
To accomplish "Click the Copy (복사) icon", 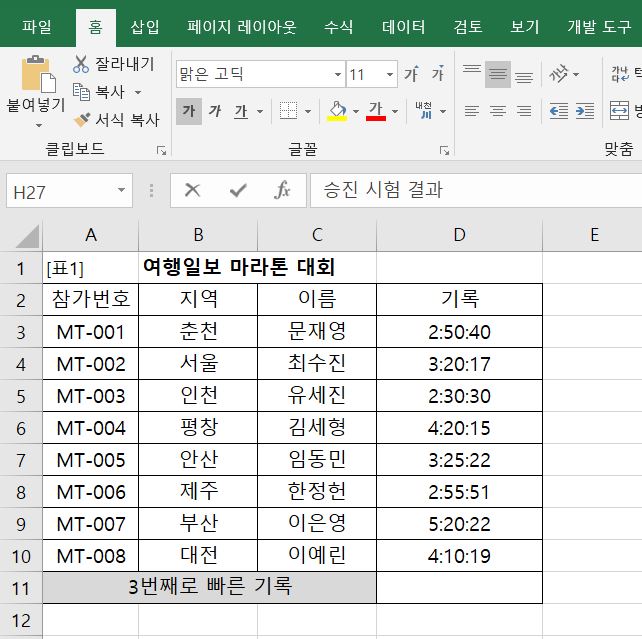I will (81, 92).
